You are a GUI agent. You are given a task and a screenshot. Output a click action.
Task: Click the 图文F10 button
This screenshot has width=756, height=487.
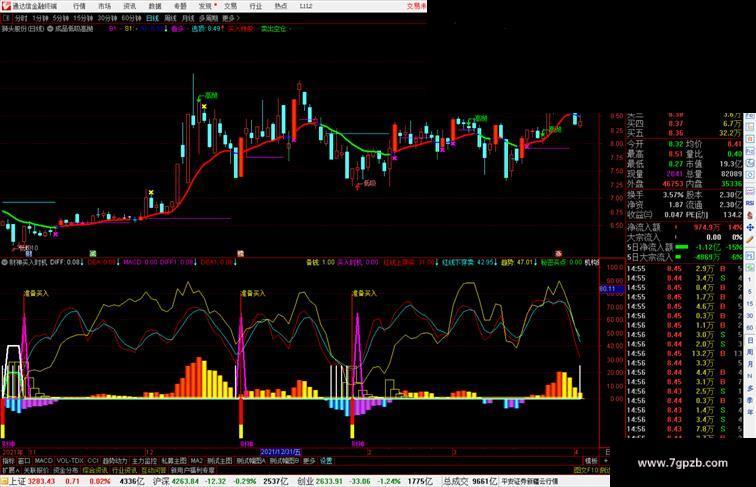[585, 470]
